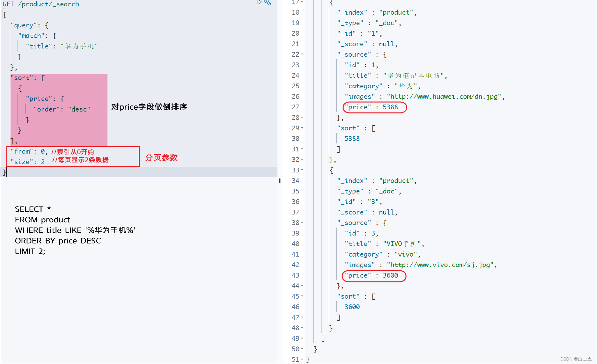Screen dimensions: 597x364
Task: Collapse the sort array at line 29
Action: 302,128
